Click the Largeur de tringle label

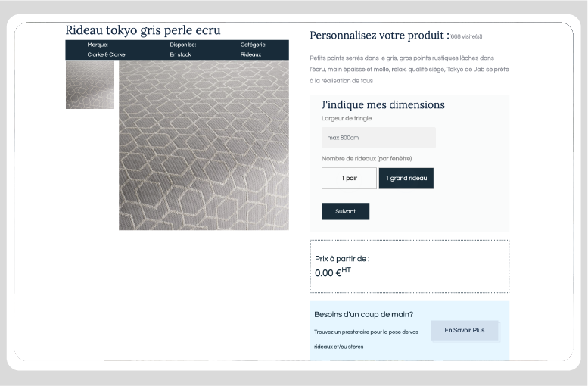click(x=347, y=119)
